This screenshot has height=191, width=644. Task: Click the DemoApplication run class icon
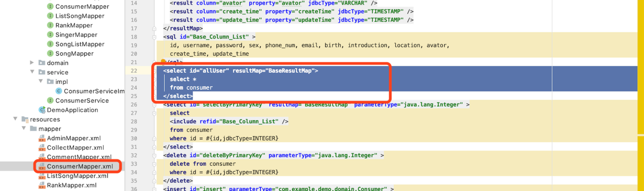click(42, 110)
